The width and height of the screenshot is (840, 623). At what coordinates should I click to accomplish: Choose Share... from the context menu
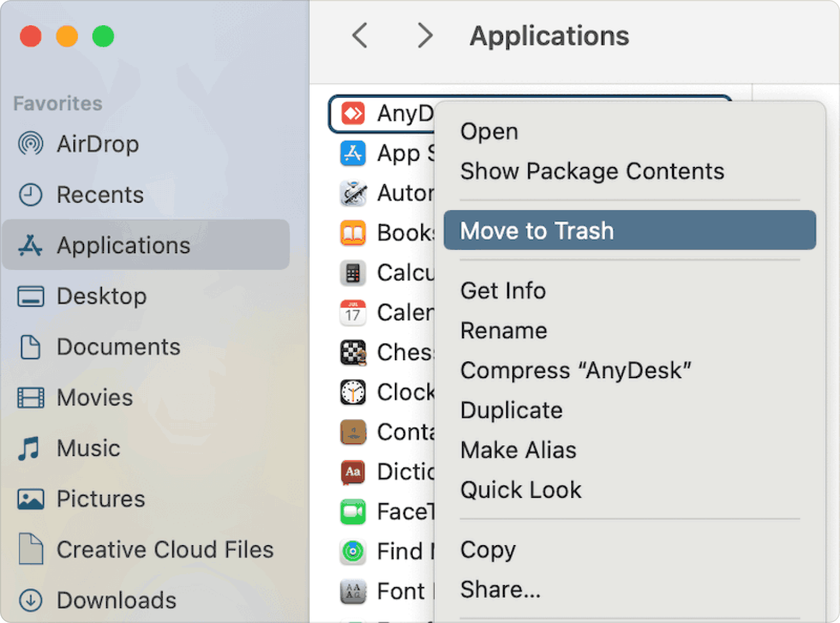point(629,589)
